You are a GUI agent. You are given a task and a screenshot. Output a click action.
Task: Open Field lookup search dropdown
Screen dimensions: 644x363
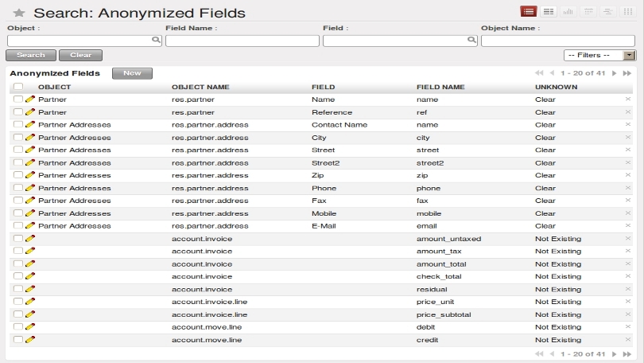471,40
